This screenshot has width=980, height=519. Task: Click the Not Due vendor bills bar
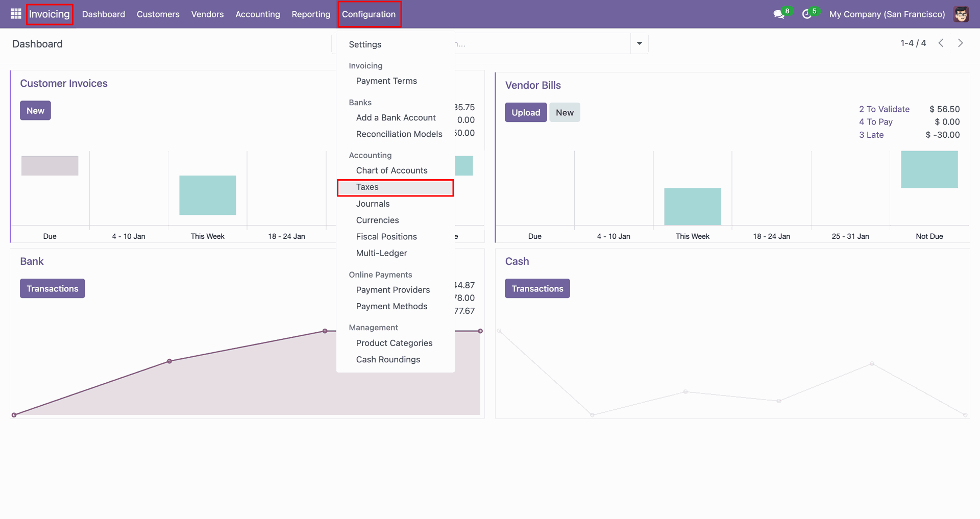pos(928,169)
